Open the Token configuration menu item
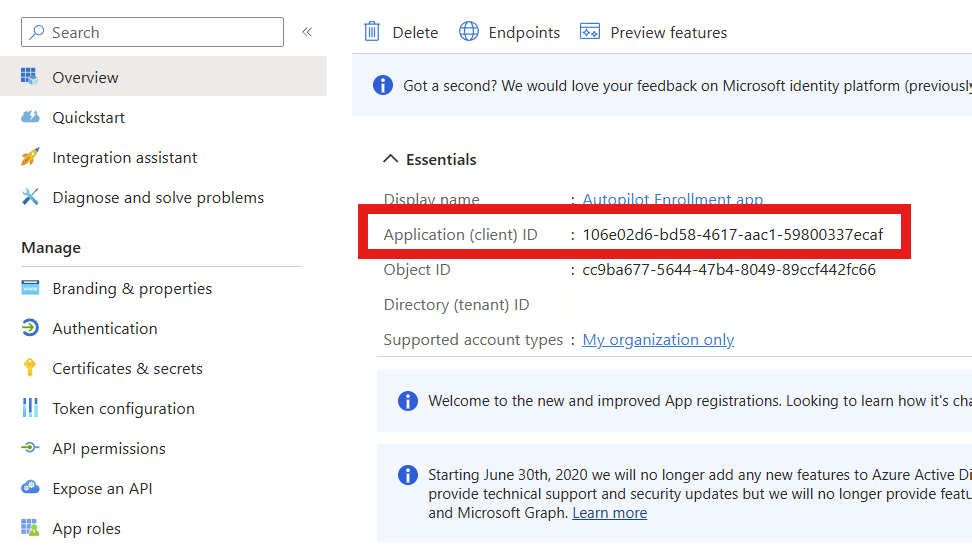Screen dimensions: 972x552 pyautogui.click(x=123, y=409)
